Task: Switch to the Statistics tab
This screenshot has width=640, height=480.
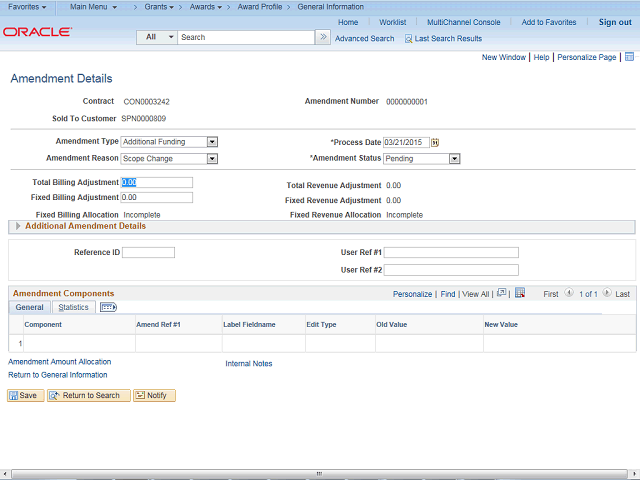Action: coord(73,307)
